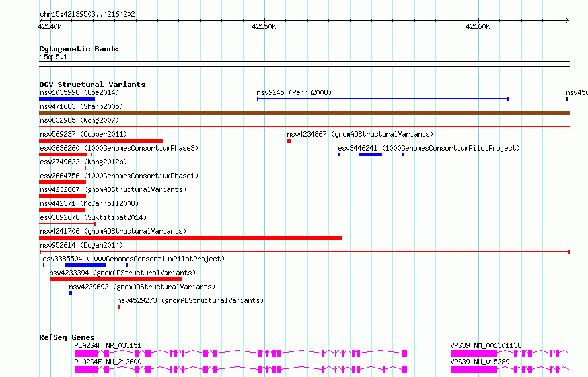Click the tiny nsv4239692 blue marker
Screen dimensions: 588x377
pyautogui.click(x=71, y=293)
